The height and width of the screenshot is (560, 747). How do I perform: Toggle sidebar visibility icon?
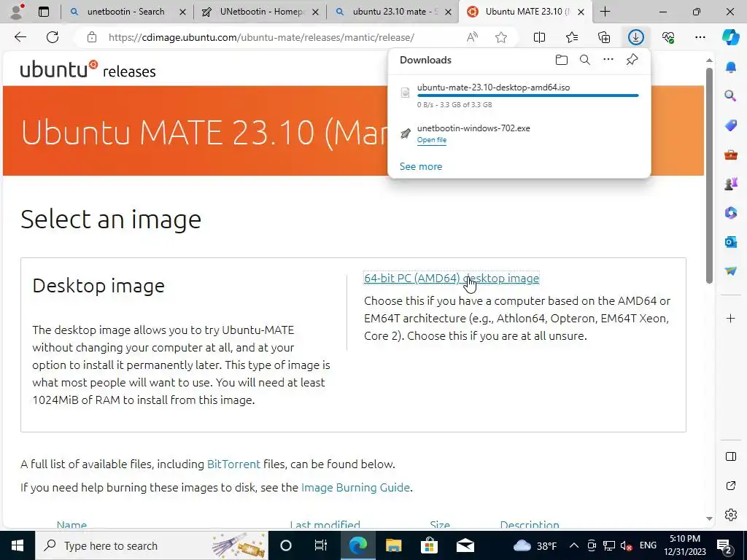[x=731, y=456]
